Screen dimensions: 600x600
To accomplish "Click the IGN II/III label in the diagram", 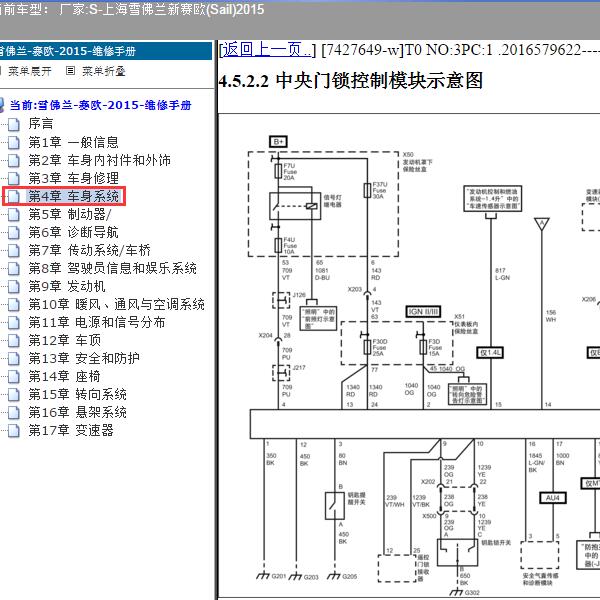I will point(423,312).
